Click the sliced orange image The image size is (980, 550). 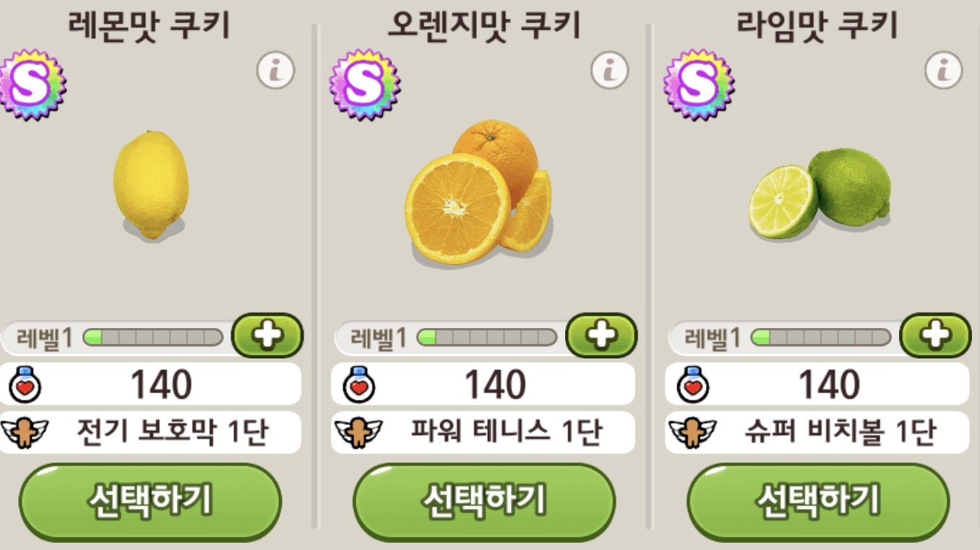click(478, 192)
